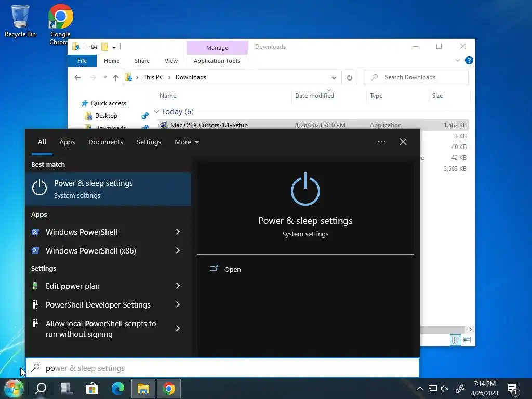Collapse the Today (6) group

click(156, 111)
